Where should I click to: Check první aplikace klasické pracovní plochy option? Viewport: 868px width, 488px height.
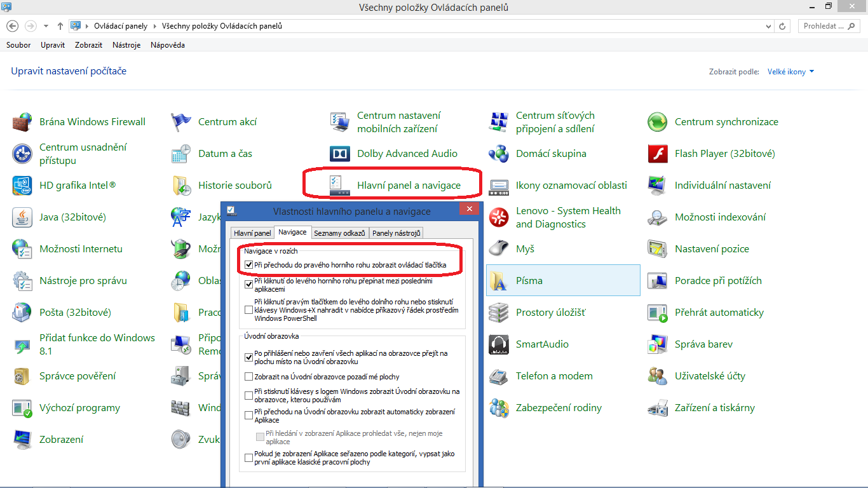[248, 458]
